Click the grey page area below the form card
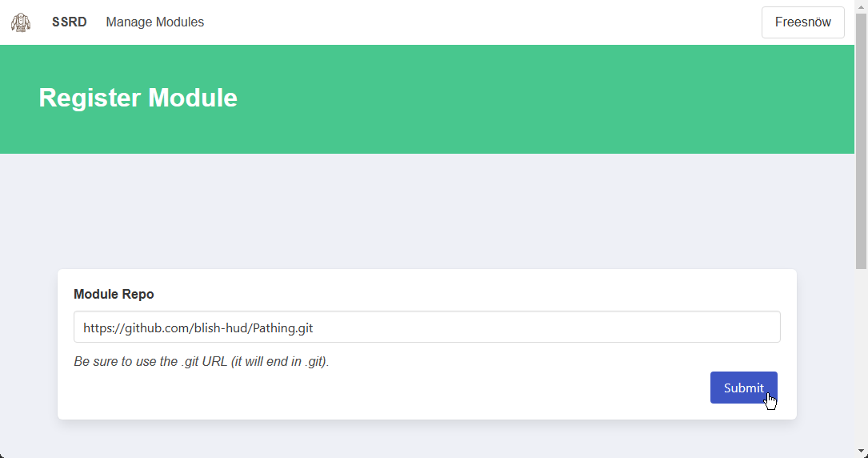Viewport: 868px width, 458px height. pyautogui.click(x=427, y=439)
